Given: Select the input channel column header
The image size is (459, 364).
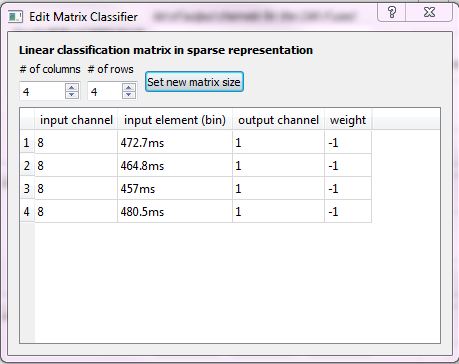Looking at the screenshot, I should click(x=76, y=120).
